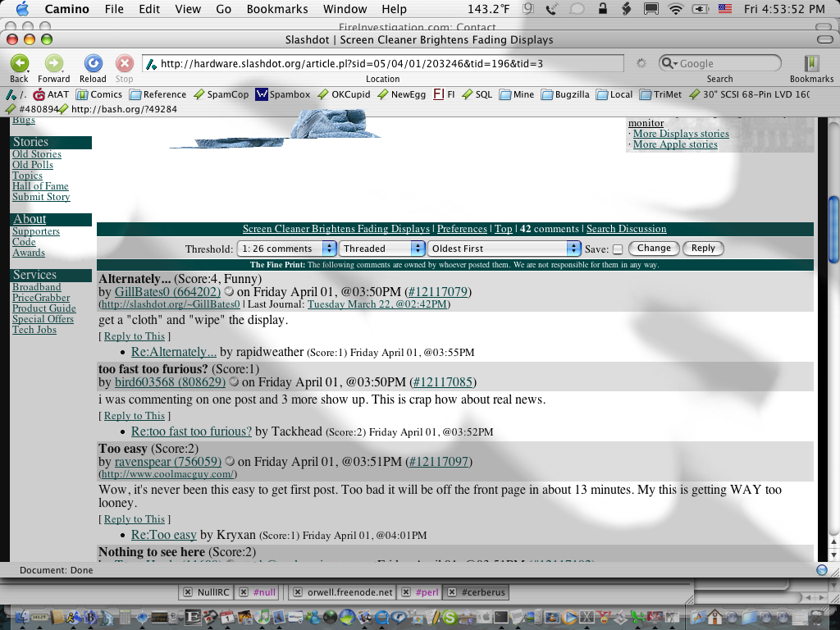Image resolution: width=840 pixels, height=630 pixels.
Task: Click the vertical scrollbar up arrow
Action: click(833, 541)
